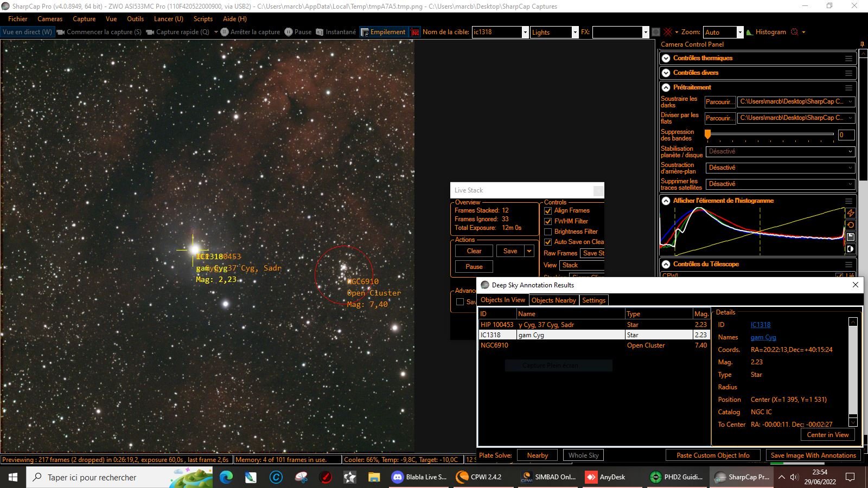Click the save stretch floppy disk icon
The height and width of the screenshot is (488, 868).
point(850,237)
